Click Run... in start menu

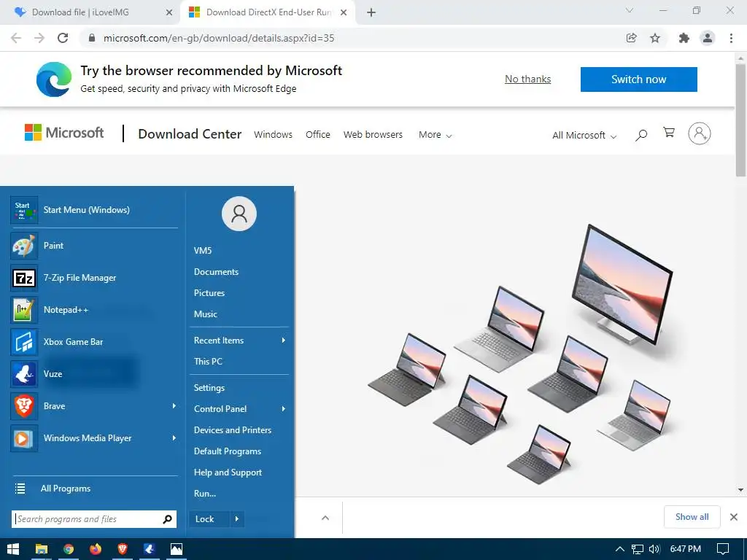pos(205,494)
